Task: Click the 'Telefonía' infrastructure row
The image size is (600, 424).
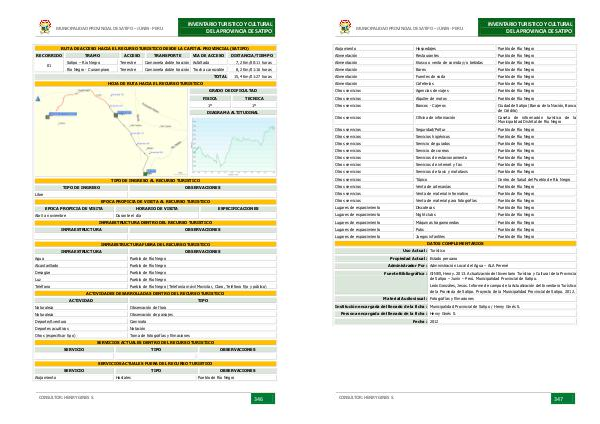Action: click(155, 287)
